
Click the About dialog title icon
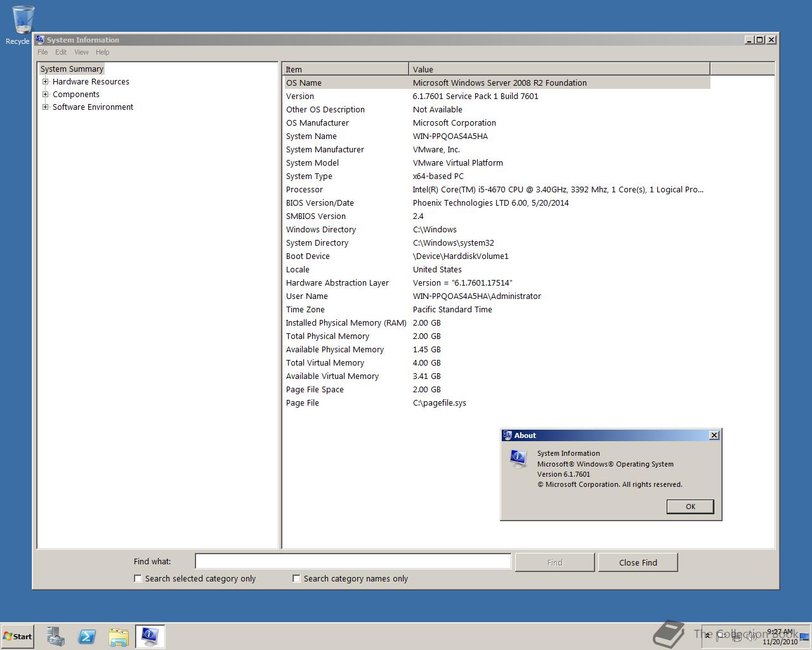507,435
